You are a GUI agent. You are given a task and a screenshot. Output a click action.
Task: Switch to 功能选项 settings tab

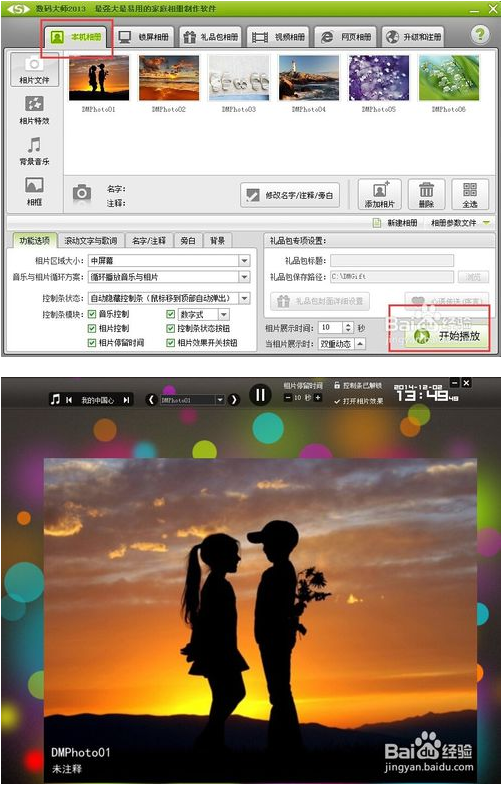(34, 241)
